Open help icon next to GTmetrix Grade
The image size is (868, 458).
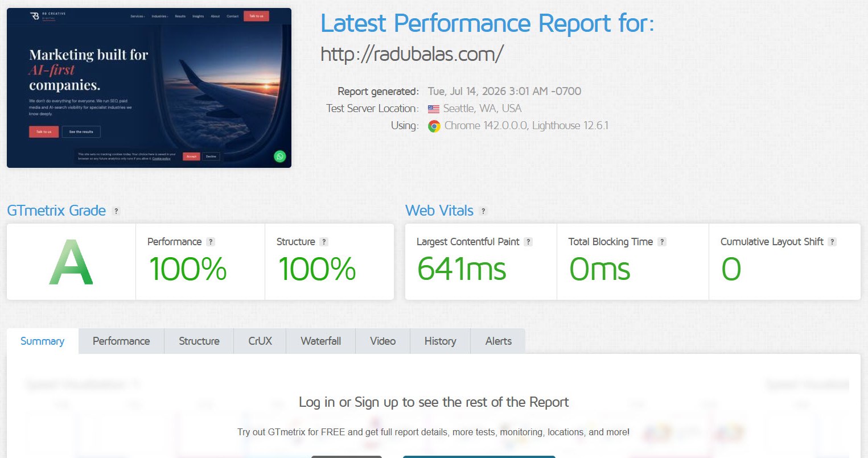point(116,211)
